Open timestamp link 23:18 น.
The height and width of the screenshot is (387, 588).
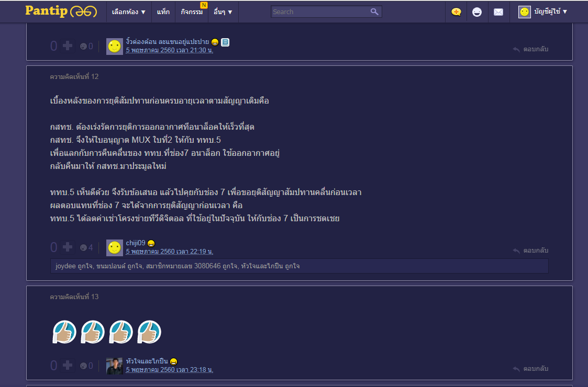click(x=170, y=370)
